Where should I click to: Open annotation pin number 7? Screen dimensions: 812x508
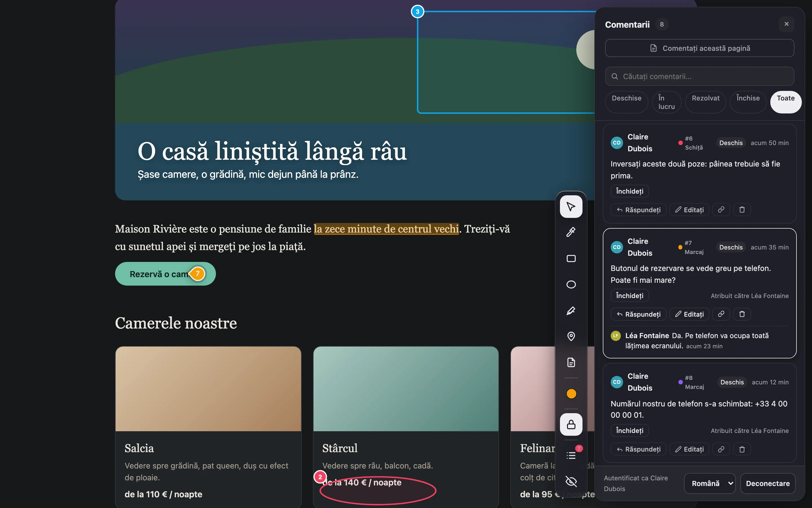click(x=198, y=273)
